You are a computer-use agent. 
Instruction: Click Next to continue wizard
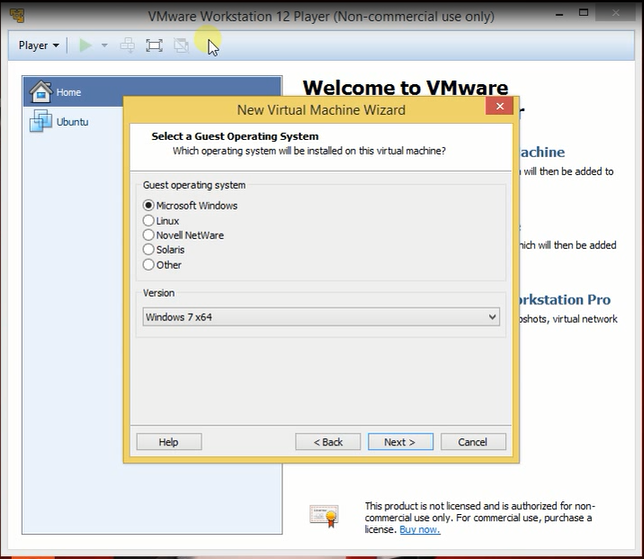pos(400,442)
